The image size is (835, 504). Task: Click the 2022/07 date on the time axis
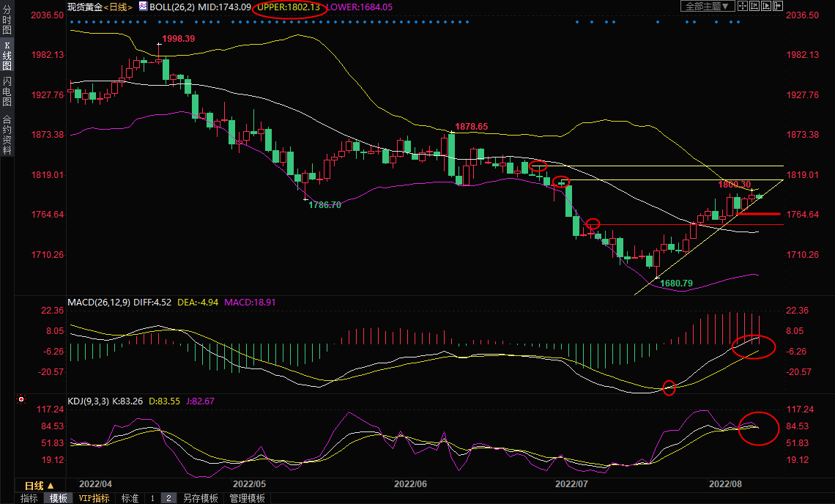(x=571, y=484)
